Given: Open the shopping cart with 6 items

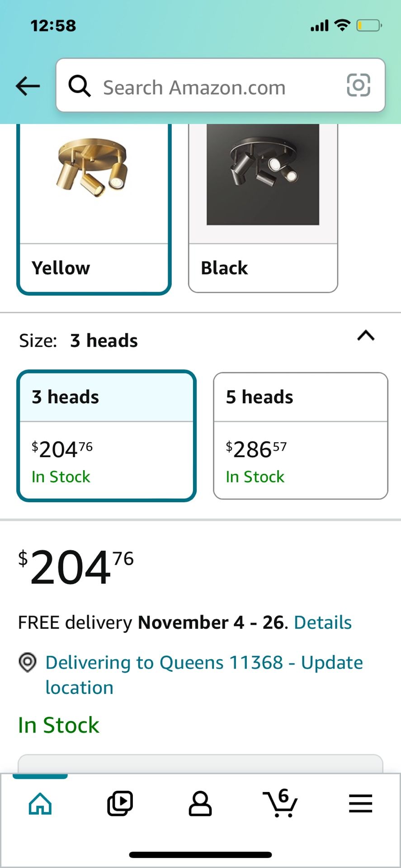Looking at the screenshot, I should (280, 802).
